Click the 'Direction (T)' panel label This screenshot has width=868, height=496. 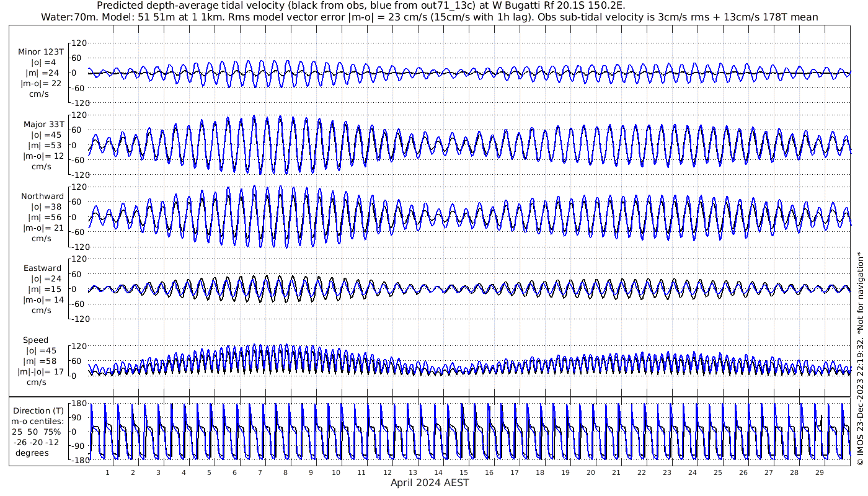38,411
